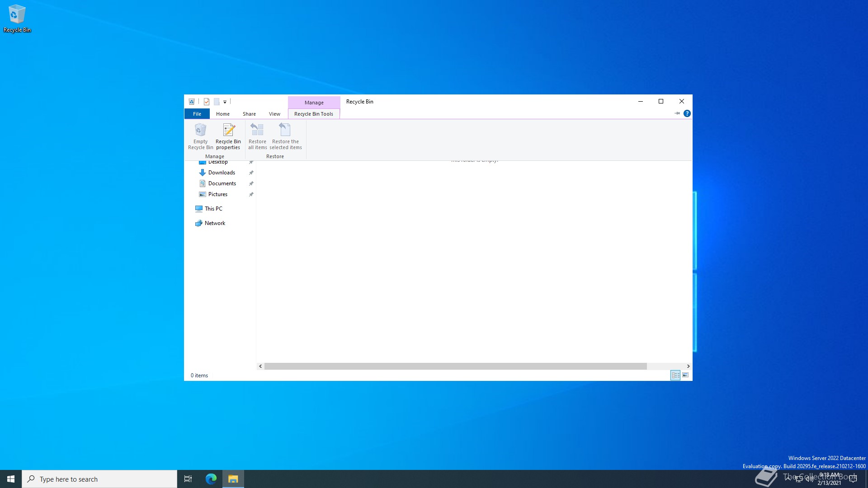Click New folder quick access icon

(x=217, y=102)
